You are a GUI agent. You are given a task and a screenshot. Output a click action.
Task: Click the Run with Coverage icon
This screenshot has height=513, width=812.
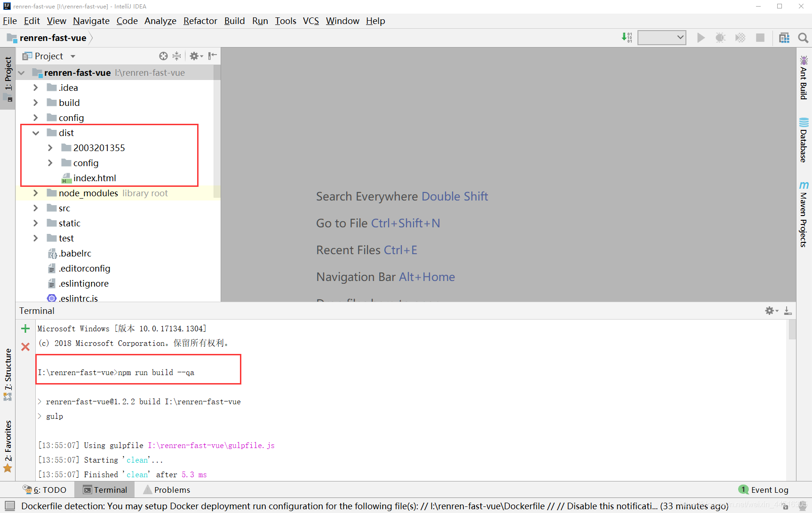click(740, 38)
